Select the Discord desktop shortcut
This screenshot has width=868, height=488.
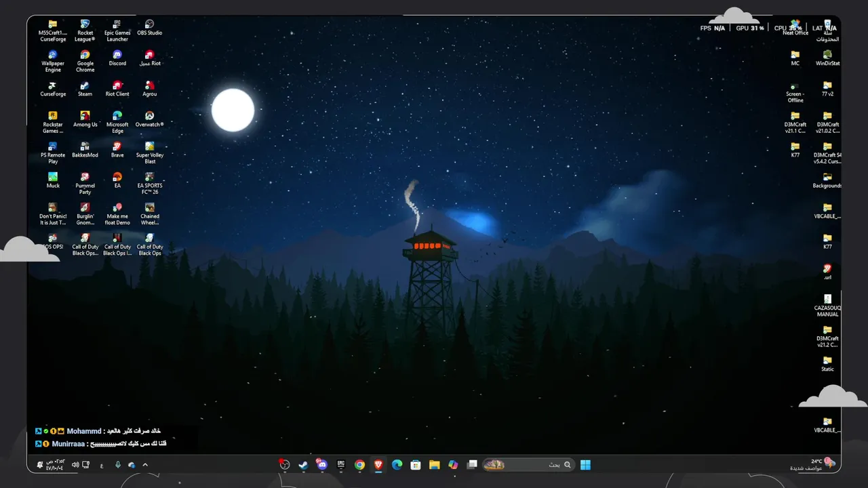tap(117, 58)
